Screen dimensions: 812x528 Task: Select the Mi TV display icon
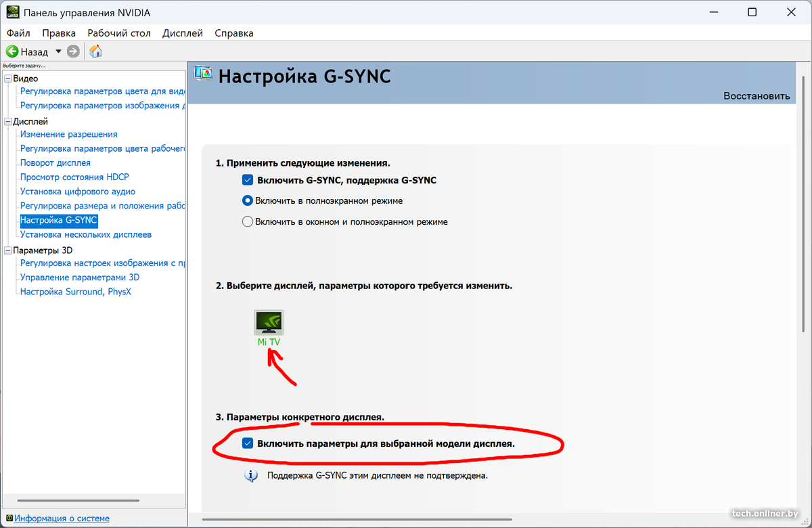pyautogui.click(x=269, y=323)
